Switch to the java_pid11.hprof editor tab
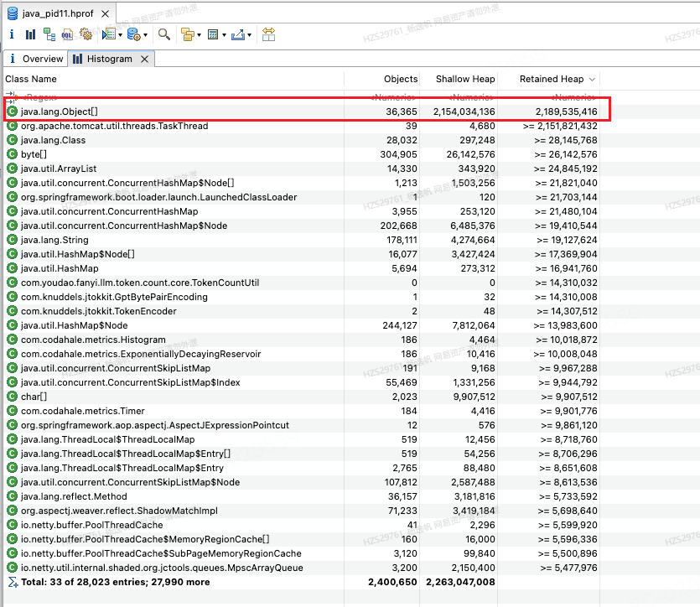 click(58, 14)
